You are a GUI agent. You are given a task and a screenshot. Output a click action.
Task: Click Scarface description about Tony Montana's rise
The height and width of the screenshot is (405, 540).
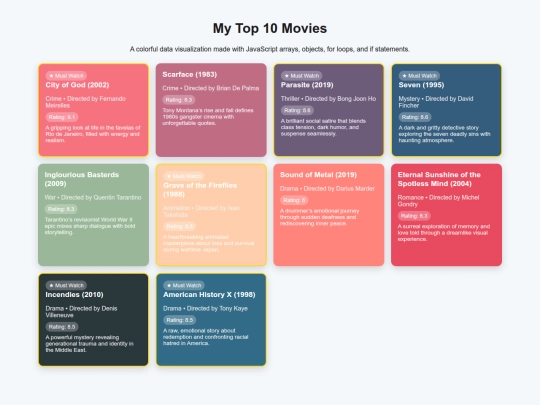[x=208, y=117]
